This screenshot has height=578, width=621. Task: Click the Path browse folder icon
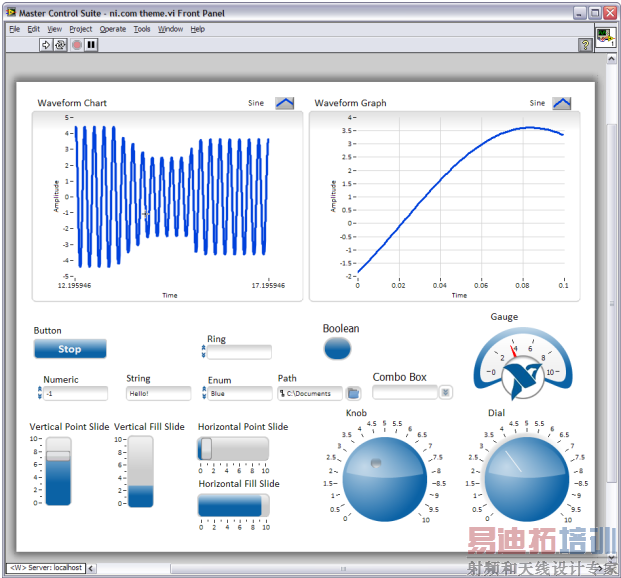353,393
